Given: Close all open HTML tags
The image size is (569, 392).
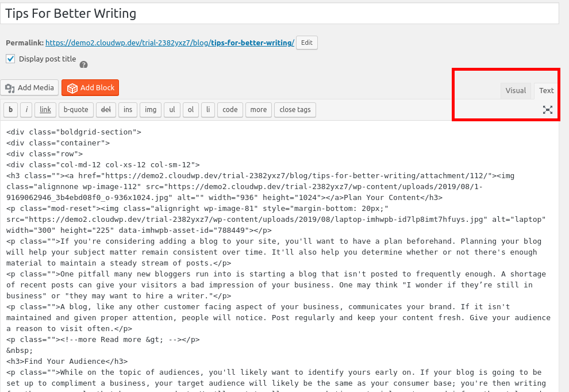Looking at the screenshot, I should coord(295,110).
